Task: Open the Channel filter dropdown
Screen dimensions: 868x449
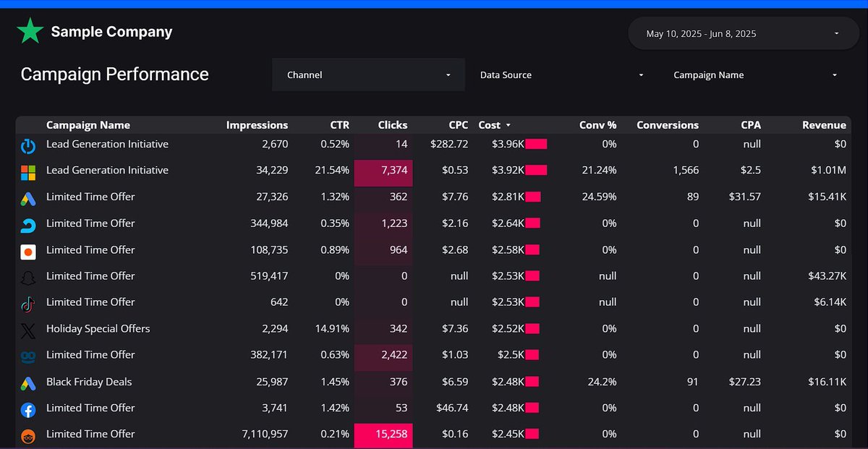Action: (x=368, y=75)
